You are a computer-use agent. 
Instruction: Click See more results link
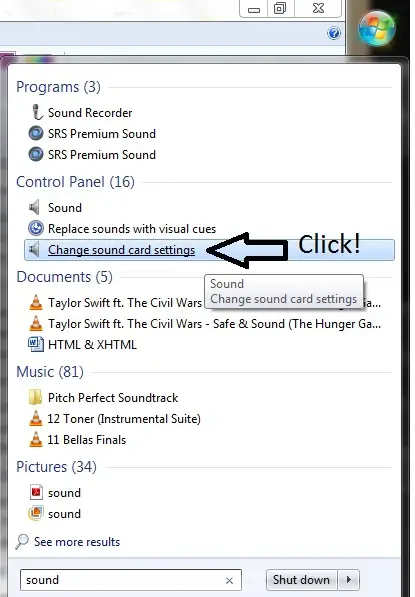(77, 541)
